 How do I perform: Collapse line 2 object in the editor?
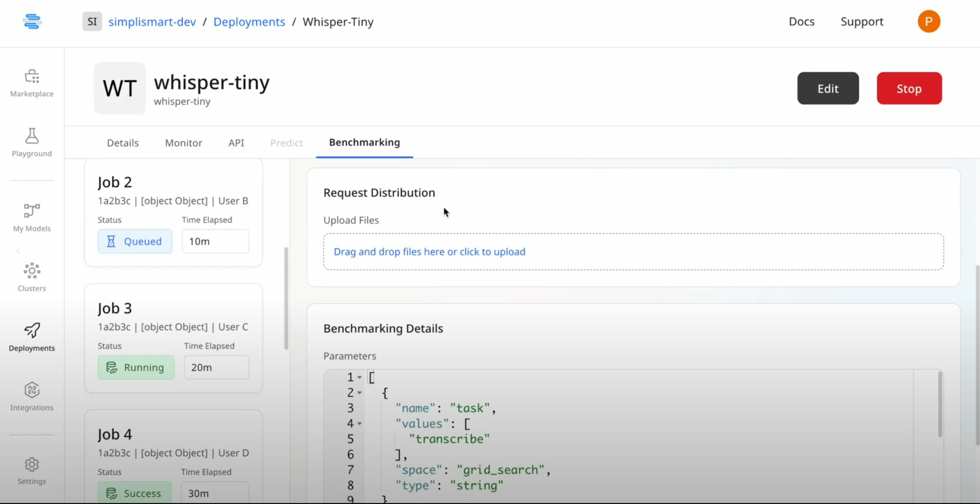tap(359, 393)
